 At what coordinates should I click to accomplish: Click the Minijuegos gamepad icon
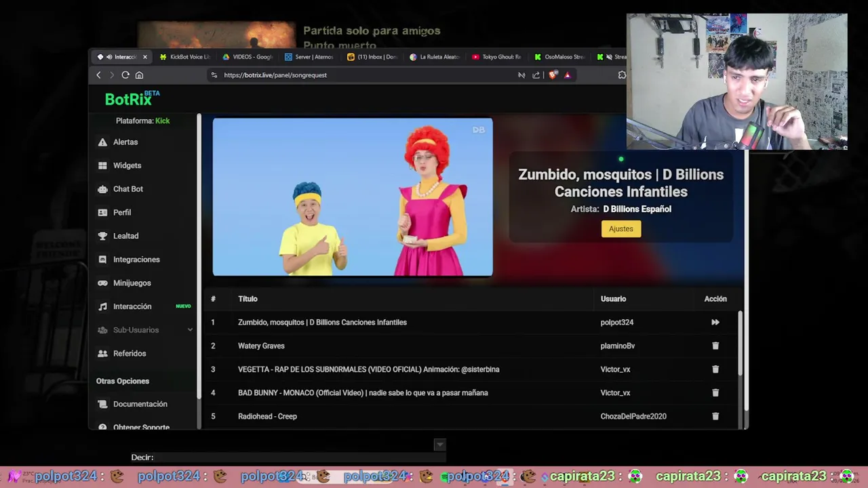(102, 283)
